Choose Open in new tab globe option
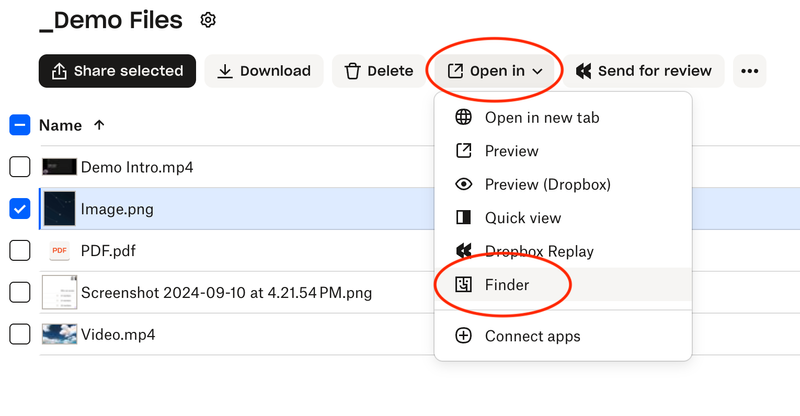 click(463, 117)
